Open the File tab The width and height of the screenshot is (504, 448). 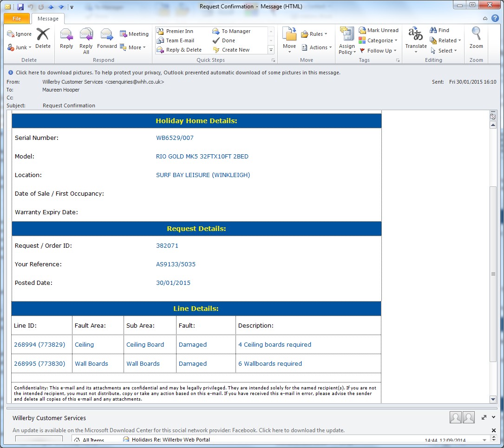17,19
